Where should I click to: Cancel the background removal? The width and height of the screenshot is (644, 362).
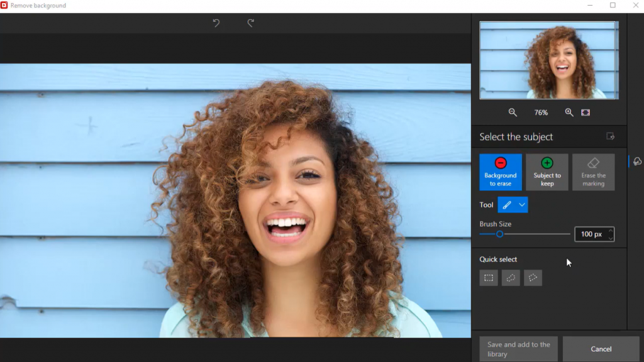tap(601, 349)
